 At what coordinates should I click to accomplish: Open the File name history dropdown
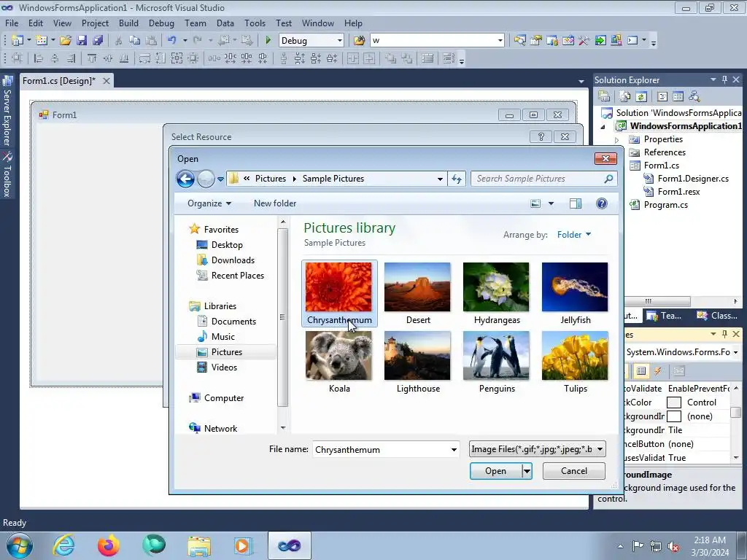click(454, 449)
